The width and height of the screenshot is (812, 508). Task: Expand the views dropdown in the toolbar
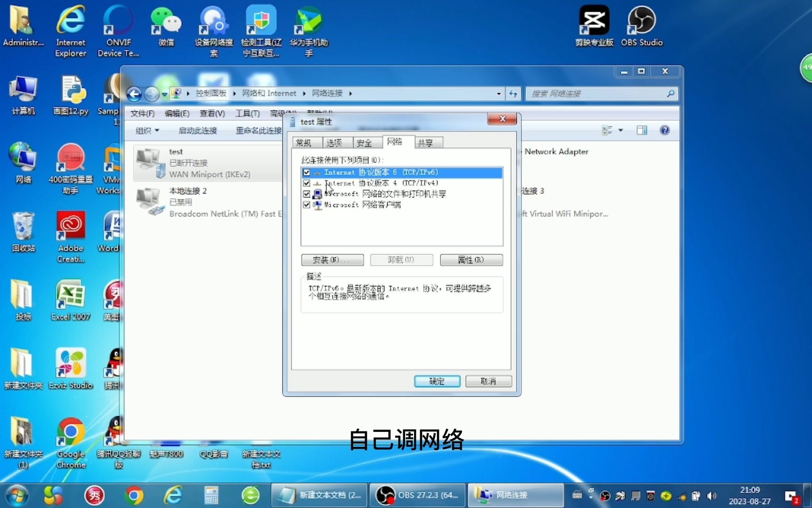pos(620,130)
